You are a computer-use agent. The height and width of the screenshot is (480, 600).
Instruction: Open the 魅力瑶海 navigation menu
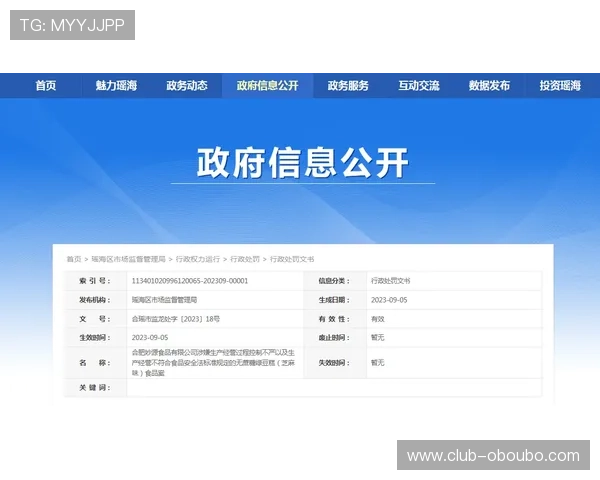pyautogui.click(x=116, y=85)
